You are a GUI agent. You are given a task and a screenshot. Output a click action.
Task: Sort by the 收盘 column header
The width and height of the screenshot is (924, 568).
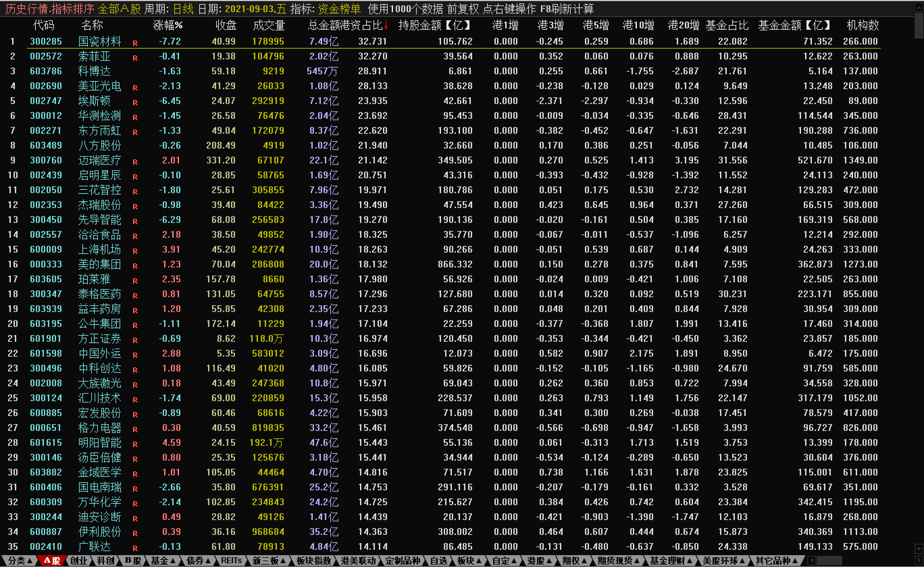point(226,25)
